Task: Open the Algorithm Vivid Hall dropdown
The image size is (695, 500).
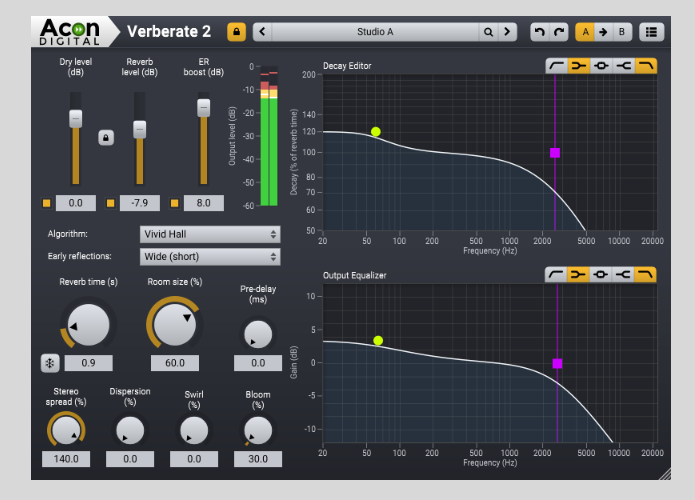Action: coord(210,234)
